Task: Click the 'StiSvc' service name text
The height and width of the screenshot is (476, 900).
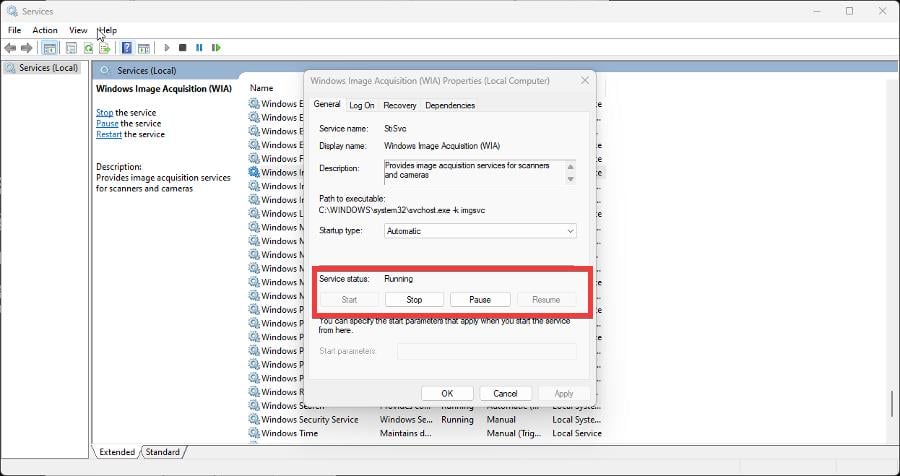Action: click(x=395, y=129)
